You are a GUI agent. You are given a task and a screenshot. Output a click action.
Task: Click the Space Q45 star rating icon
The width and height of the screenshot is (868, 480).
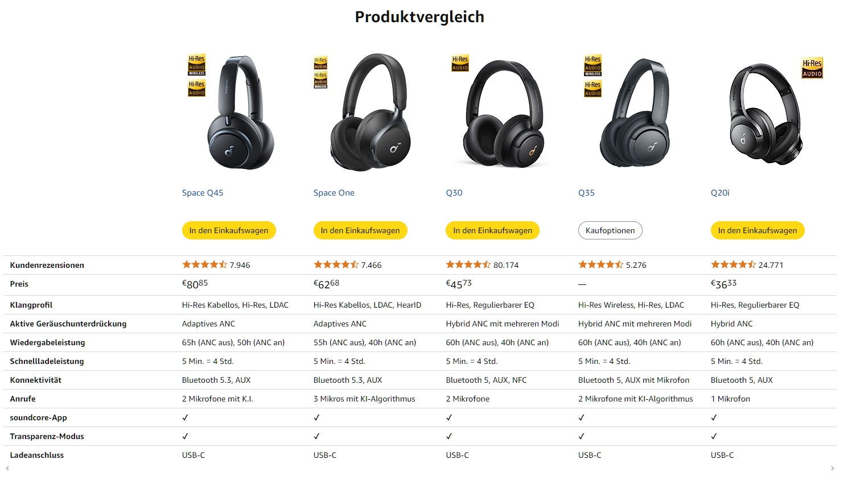click(204, 264)
